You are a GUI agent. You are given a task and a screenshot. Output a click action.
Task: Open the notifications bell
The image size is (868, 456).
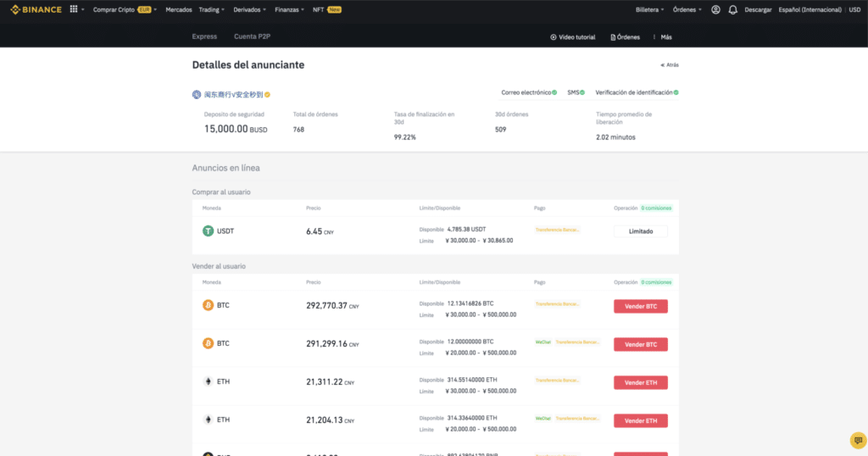coord(733,9)
